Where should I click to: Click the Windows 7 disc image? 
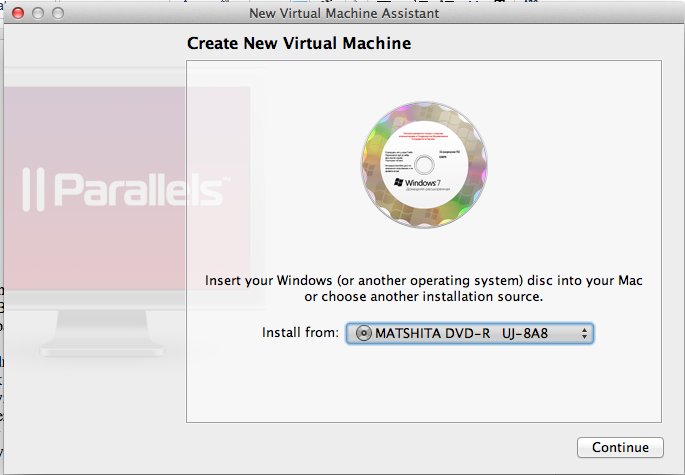click(x=424, y=165)
